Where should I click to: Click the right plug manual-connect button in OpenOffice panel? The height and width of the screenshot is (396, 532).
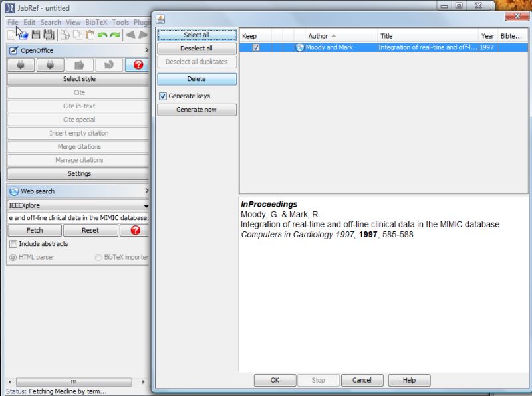(x=51, y=64)
